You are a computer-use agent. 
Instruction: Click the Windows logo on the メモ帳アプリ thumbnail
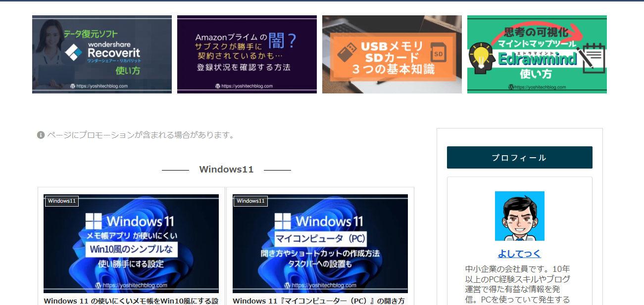pyautogui.click(x=94, y=220)
